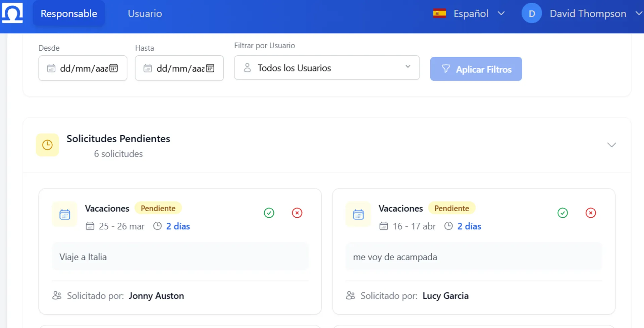This screenshot has height=328, width=644.
Task: Open the date picker for the Desde field
Action: point(114,68)
